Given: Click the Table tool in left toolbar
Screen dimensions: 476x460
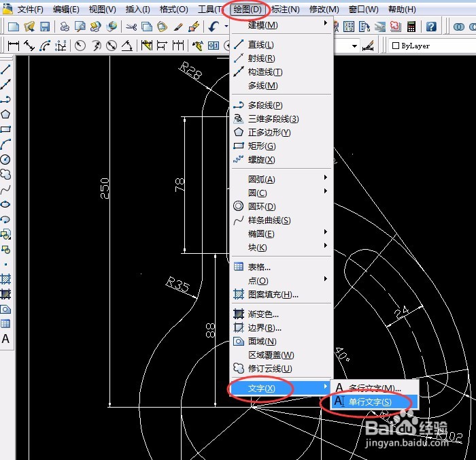Looking at the screenshot, I should [5, 324].
